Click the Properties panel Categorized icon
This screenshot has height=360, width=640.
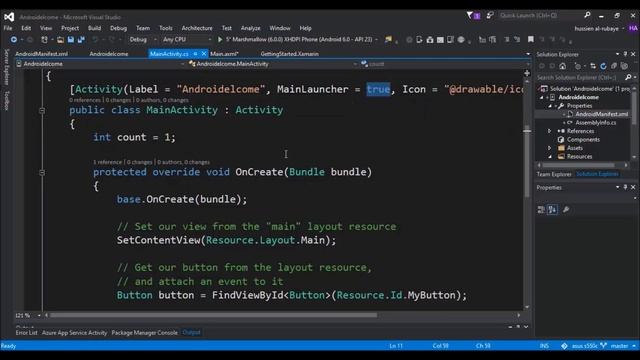click(541, 210)
